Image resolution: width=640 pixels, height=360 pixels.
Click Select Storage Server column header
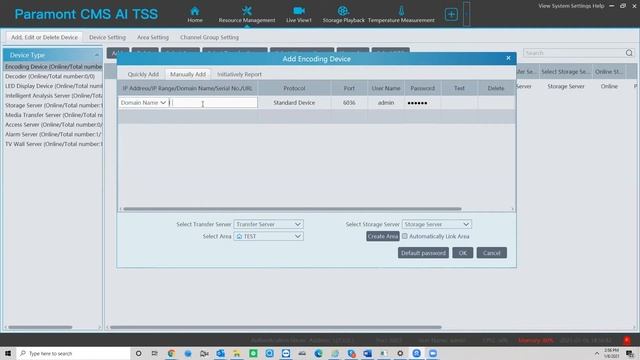566,72
